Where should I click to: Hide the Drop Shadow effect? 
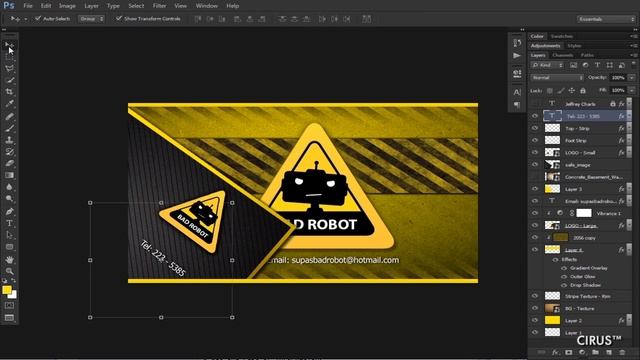[564, 285]
